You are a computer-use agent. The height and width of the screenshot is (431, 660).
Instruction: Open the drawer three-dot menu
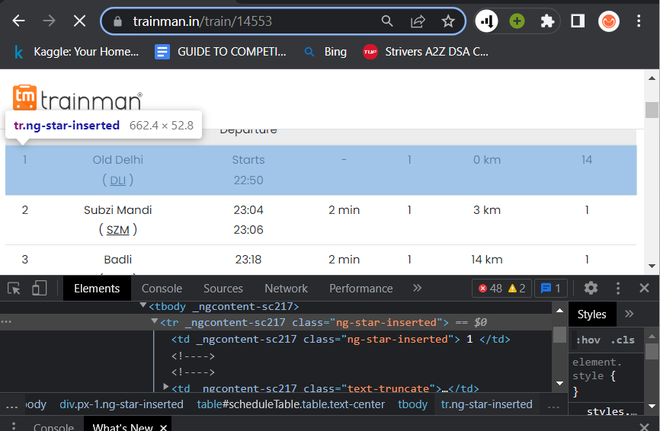(13, 426)
